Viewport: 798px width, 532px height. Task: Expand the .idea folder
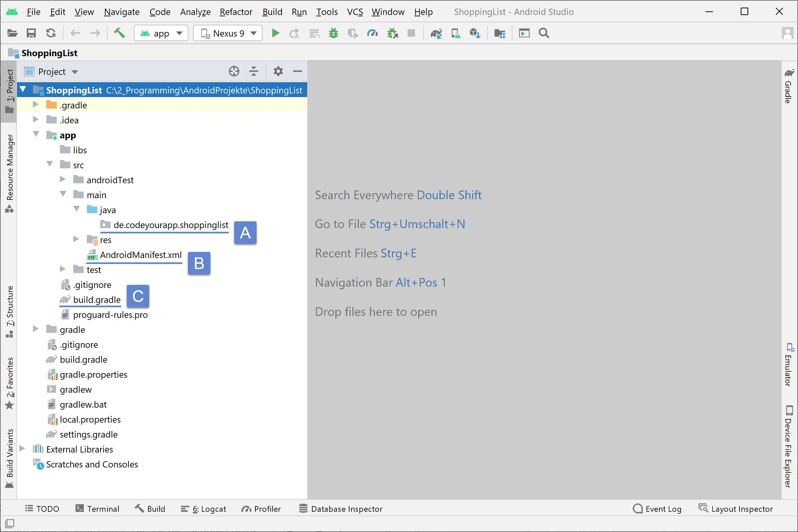[36, 119]
